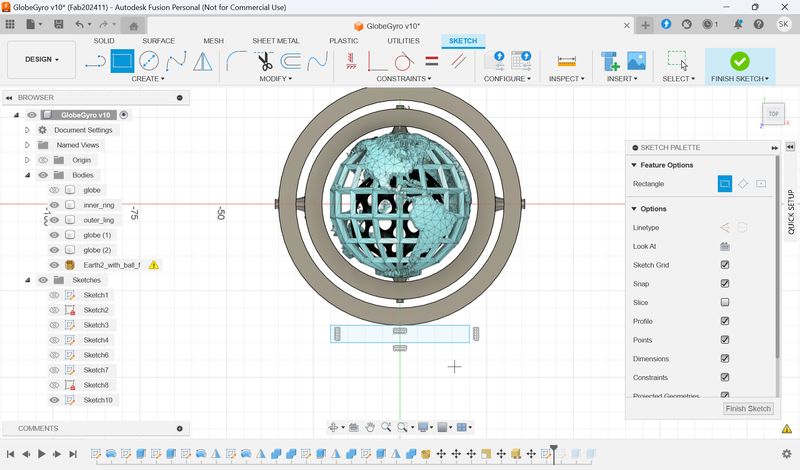Click Finish Sketch button in palette

[x=748, y=408]
